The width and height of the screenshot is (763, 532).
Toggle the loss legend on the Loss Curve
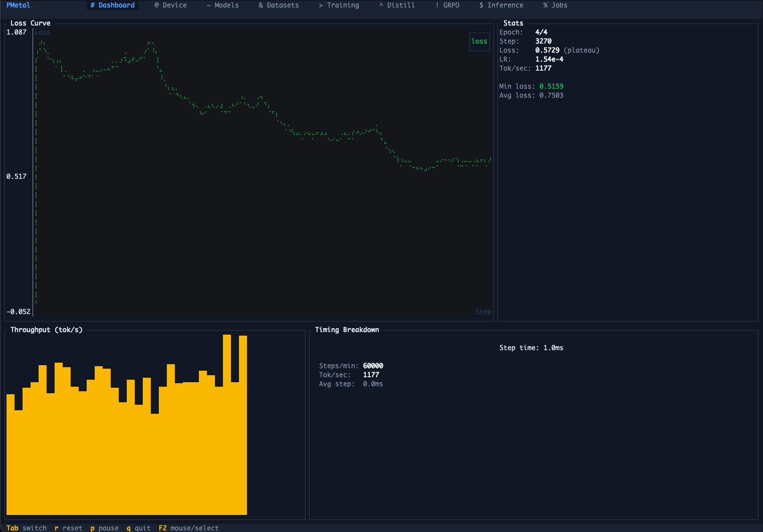pyautogui.click(x=479, y=42)
